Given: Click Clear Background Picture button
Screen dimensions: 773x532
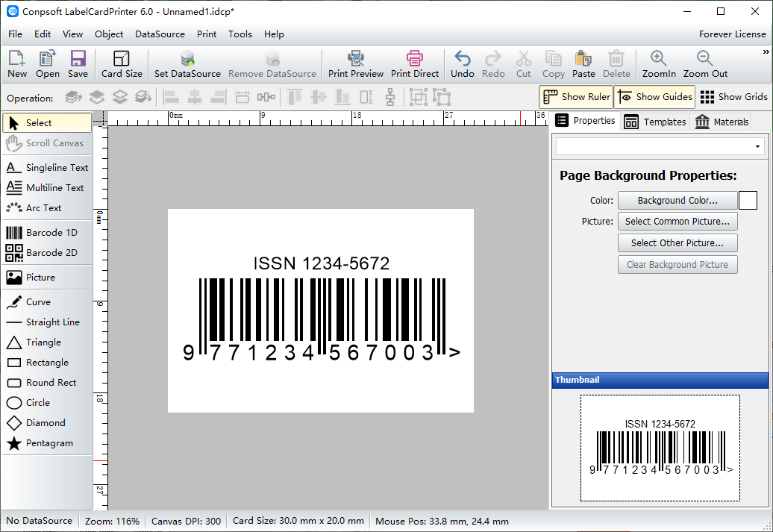Looking at the screenshot, I should coord(677,265).
